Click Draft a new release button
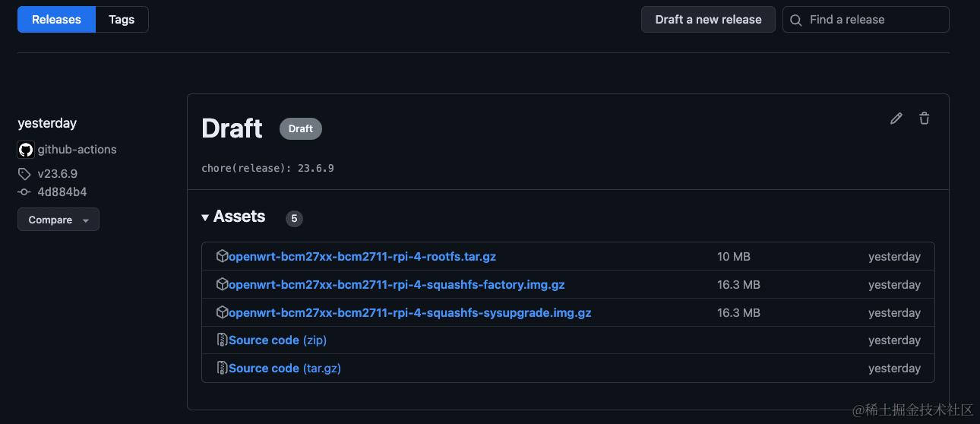This screenshot has height=424, width=980. (x=708, y=20)
